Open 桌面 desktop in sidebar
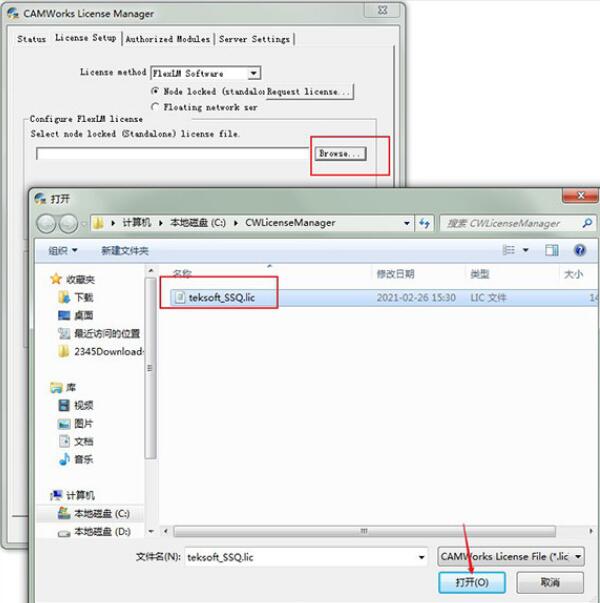Image resolution: width=600 pixels, height=603 pixels. [75, 315]
